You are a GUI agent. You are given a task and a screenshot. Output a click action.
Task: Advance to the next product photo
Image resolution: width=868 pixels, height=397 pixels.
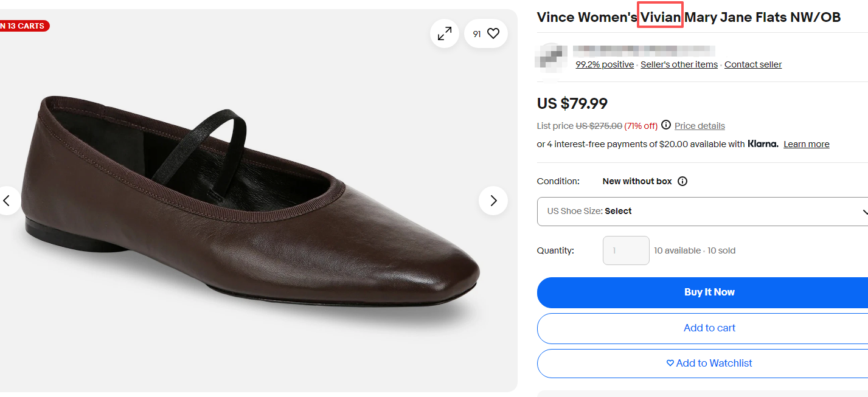coord(493,201)
